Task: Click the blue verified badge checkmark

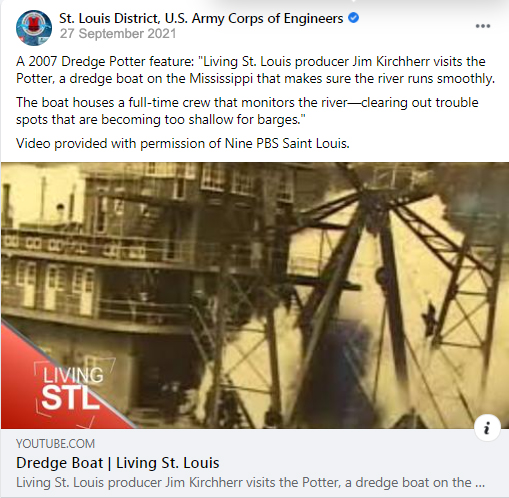Action: (353, 18)
